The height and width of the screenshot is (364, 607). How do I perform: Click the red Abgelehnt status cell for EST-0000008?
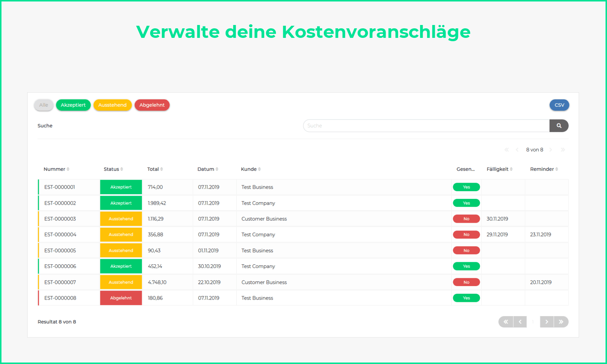click(x=121, y=298)
